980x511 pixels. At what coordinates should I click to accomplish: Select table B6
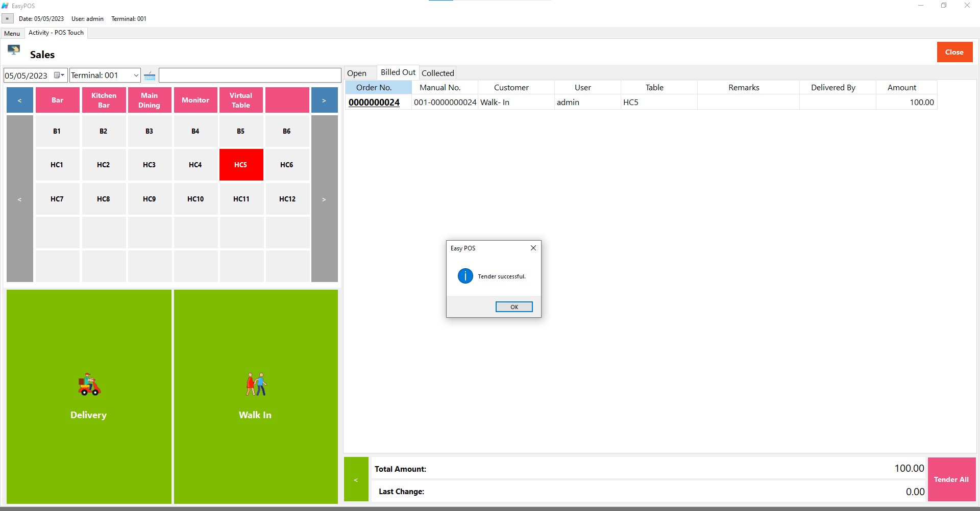[287, 131]
